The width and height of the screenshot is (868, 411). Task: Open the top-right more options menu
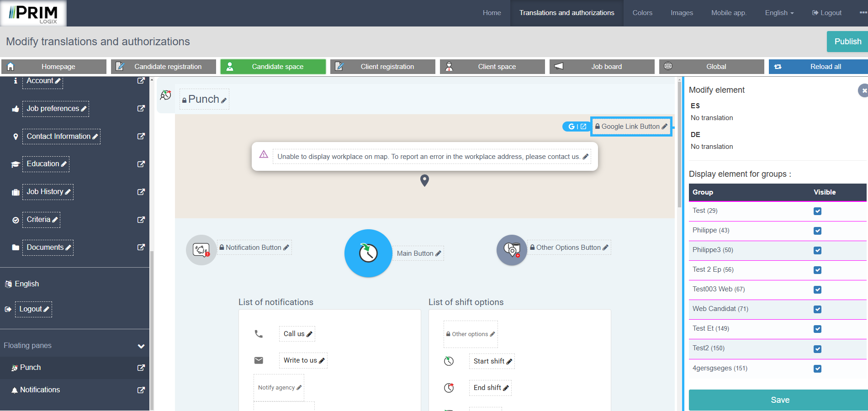pyautogui.click(x=863, y=13)
